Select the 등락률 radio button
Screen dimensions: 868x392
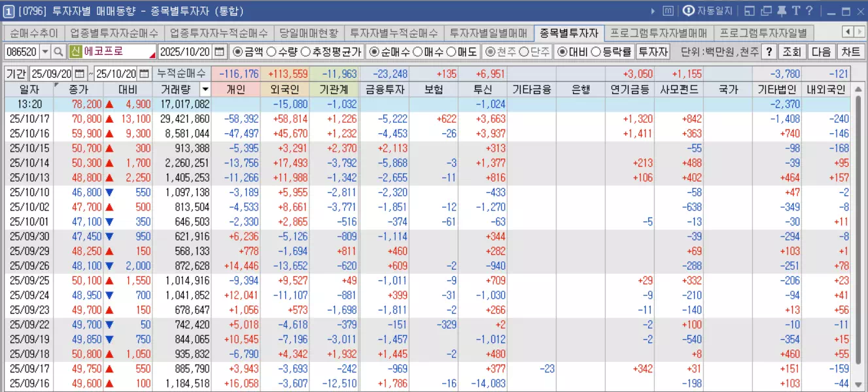click(x=597, y=52)
